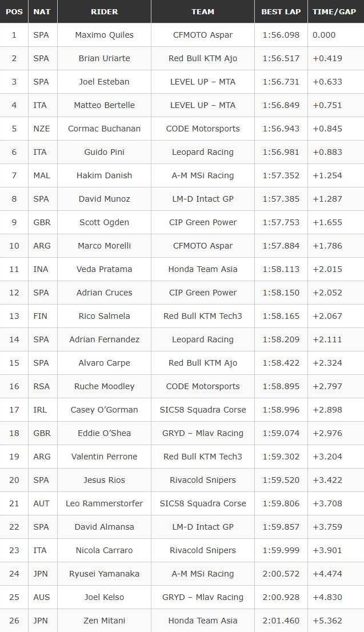The width and height of the screenshot is (364, 632).
Task: Click the NZE nationality code
Action: tap(42, 129)
